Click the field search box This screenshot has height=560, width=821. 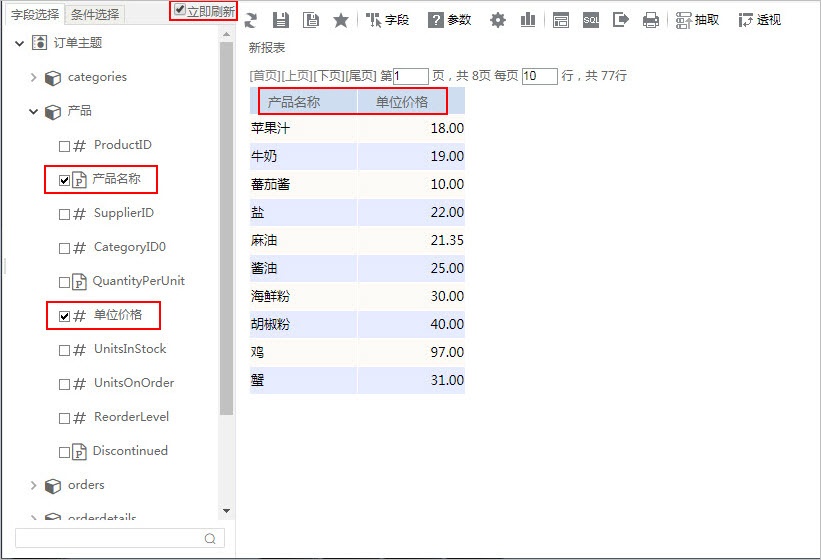(x=120, y=538)
